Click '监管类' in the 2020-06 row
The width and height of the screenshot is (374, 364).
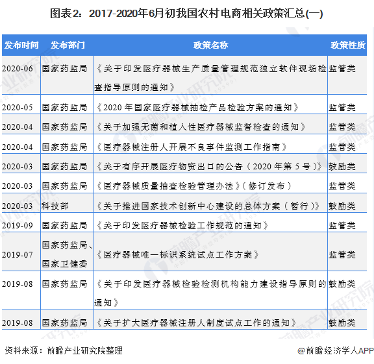pos(342,68)
